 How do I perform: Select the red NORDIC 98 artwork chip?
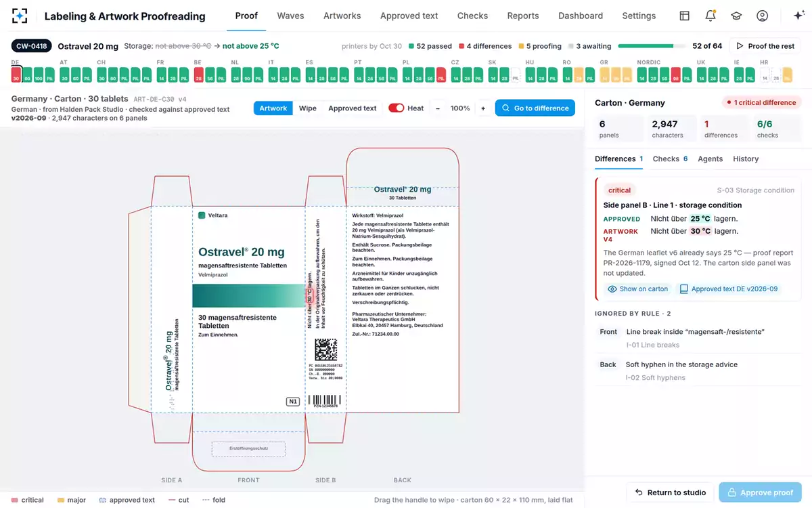pos(675,75)
